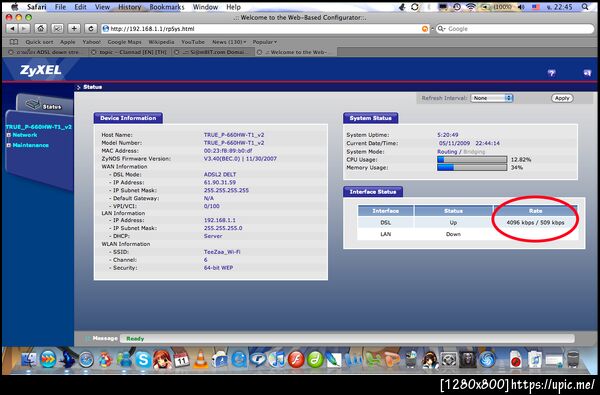Click the Bridging system mode link
This screenshot has height=395, width=600.
click(474, 152)
